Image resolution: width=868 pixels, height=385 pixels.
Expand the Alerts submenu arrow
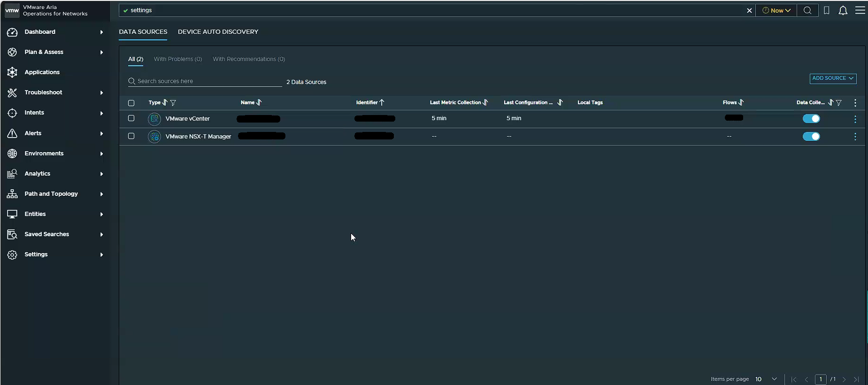coord(101,133)
